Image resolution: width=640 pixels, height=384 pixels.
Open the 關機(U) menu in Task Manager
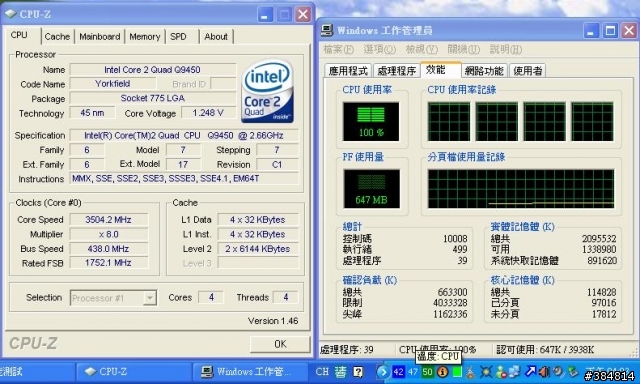pos(464,49)
